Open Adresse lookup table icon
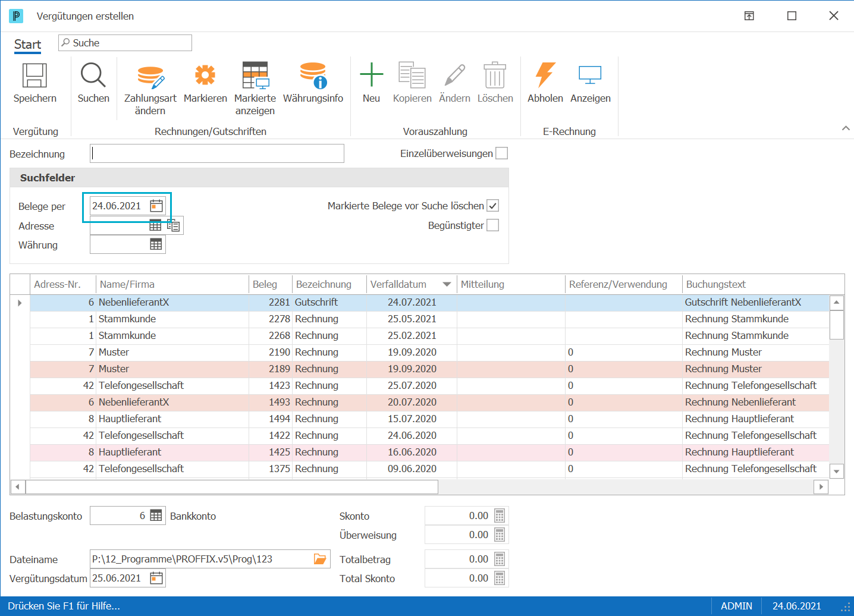Image resolution: width=854 pixels, height=616 pixels. 155,225
